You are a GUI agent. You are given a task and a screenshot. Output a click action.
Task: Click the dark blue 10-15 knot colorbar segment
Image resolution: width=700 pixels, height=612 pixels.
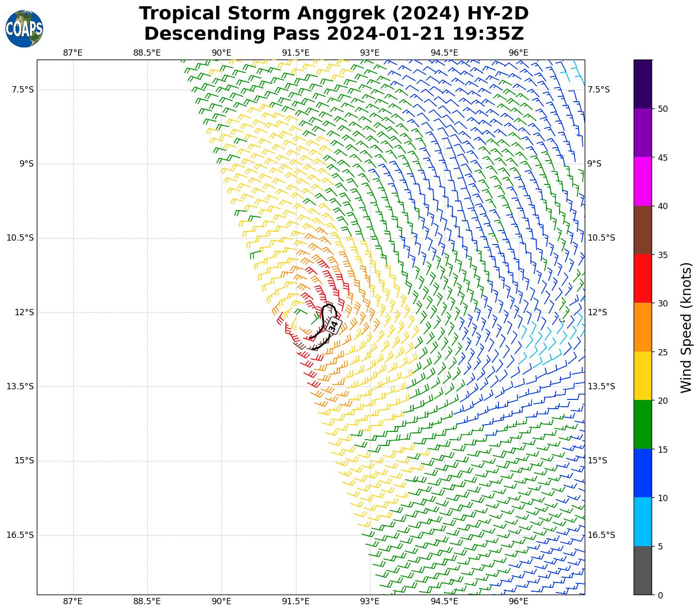643,474
